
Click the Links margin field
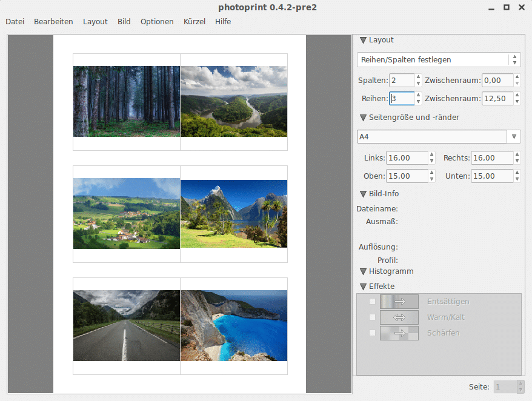pyautogui.click(x=407, y=157)
